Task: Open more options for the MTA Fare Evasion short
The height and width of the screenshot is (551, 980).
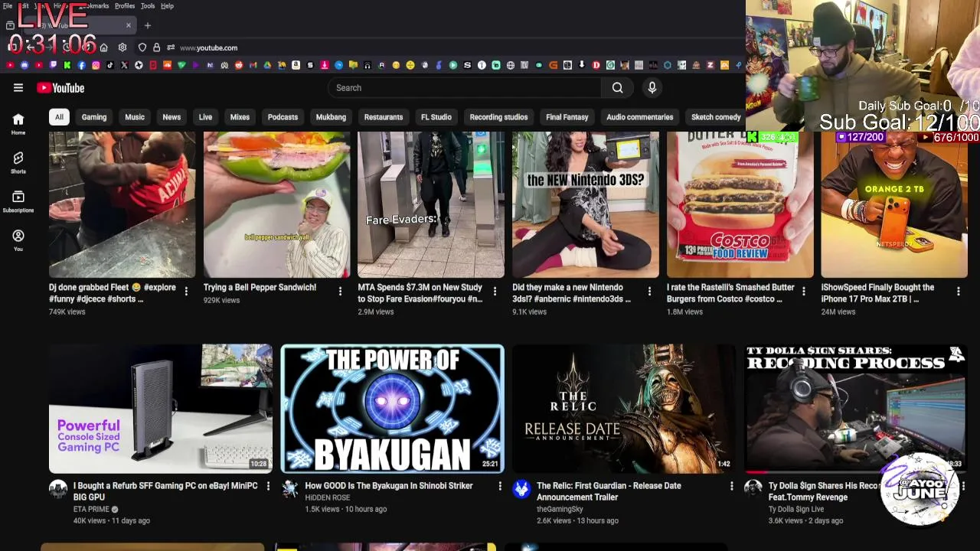Action: pyautogui.click(x=495, y=292)
